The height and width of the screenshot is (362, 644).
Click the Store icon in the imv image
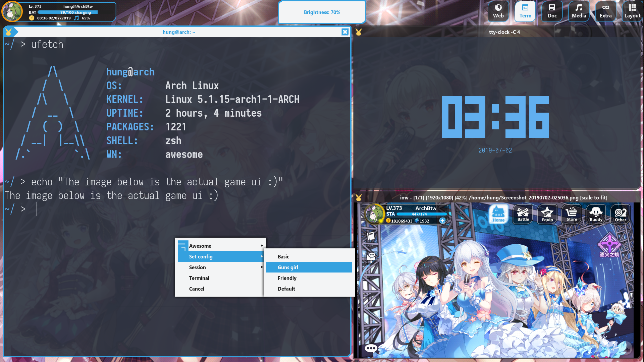[x=572, y=214]
